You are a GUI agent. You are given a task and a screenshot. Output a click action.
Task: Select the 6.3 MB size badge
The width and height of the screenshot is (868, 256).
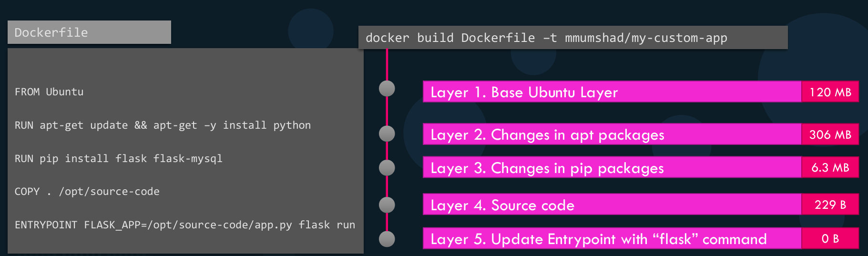click(830, 168)
